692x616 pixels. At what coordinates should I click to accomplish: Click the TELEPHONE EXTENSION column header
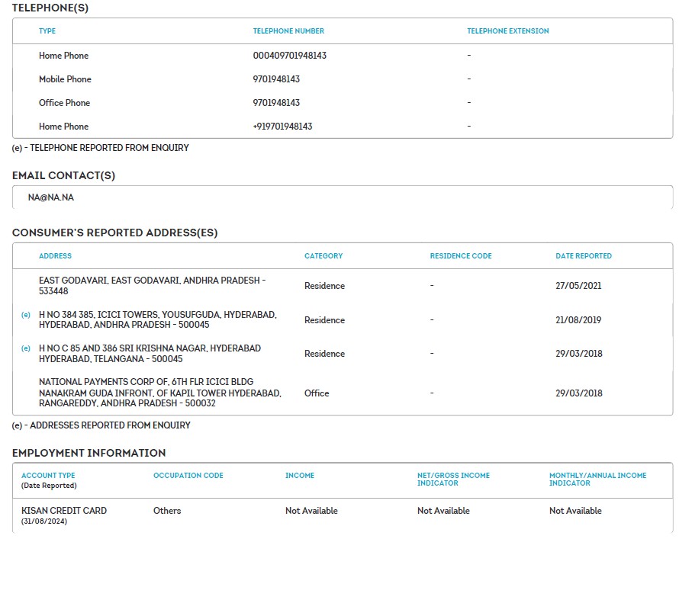[x=508, y=30]
